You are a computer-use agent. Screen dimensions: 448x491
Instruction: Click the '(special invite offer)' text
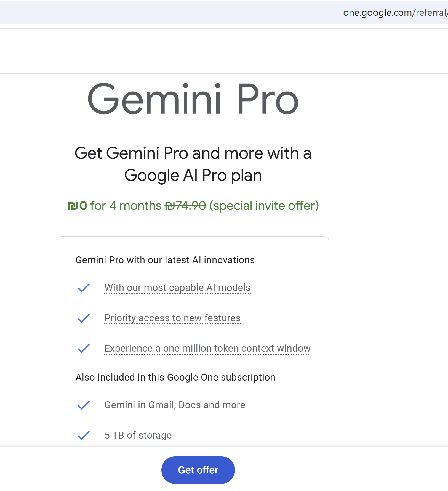coord(264,206)
